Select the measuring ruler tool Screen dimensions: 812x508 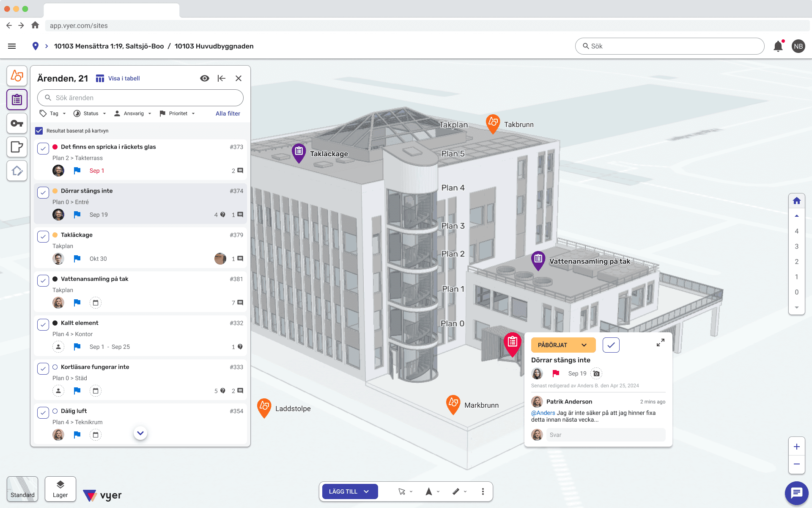456,491
